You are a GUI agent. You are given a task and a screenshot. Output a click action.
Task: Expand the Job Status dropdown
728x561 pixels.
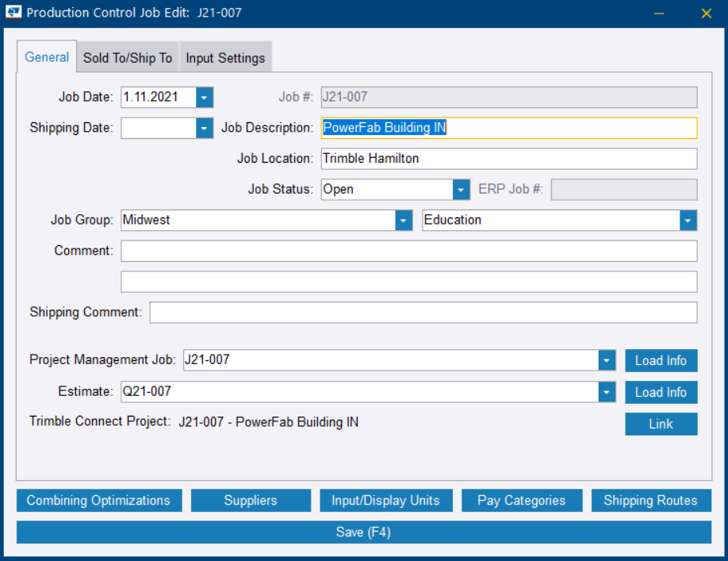tap(461, 189)
